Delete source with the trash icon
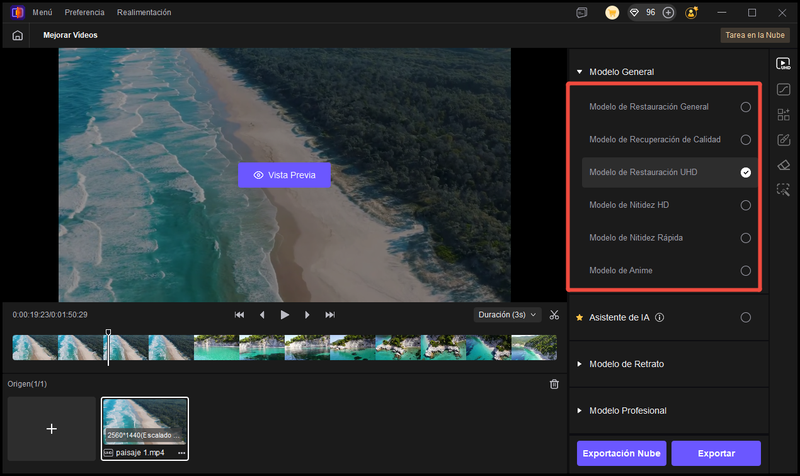Screen dimensions: 800x476 tap(555, 384)
